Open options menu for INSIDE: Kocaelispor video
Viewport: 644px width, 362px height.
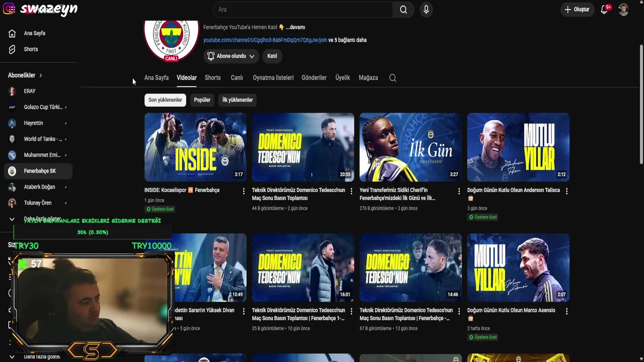click(244, 191)
